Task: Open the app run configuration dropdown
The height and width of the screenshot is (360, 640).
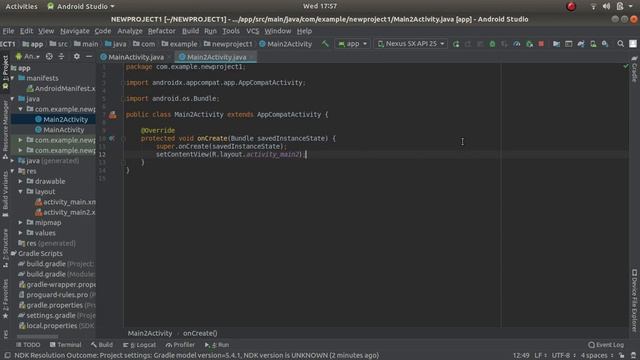Action: [352, 44]
